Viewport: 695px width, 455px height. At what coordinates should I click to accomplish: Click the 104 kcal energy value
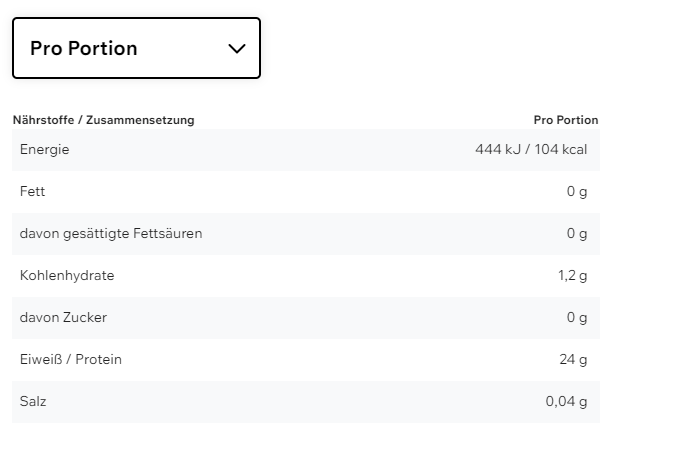click(561, 150)
